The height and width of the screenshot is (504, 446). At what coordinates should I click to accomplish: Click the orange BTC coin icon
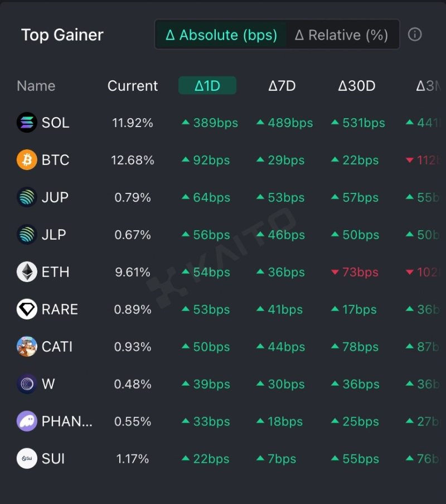tap(27, 160)
